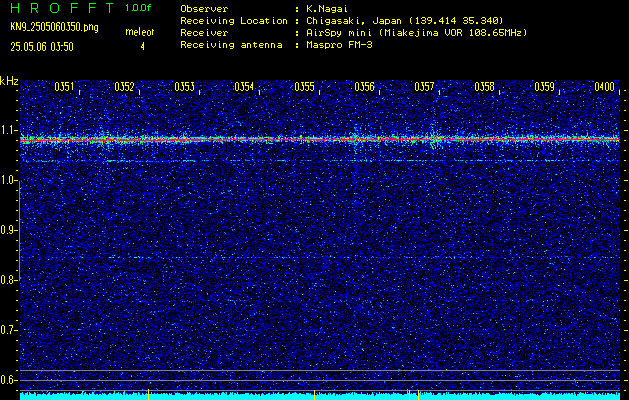
Task: Click the 0.7 kHz axis label
Action: (x=8, y=330)
